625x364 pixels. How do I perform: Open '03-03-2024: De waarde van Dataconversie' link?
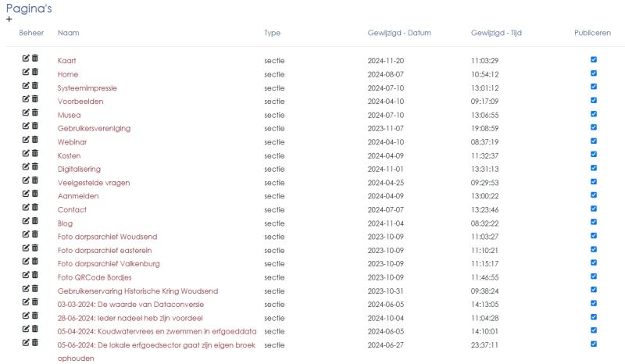(130, 305)
